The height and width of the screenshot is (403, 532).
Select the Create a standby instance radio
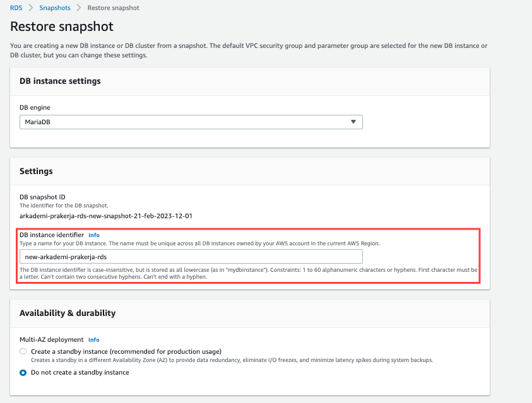pyautogui.click(x=23, y=351)
